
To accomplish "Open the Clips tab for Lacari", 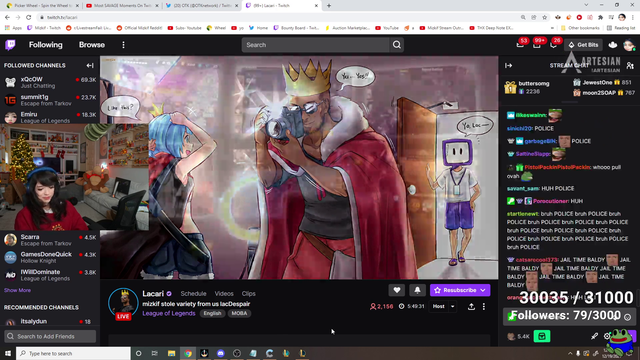I will coord(249,293).
